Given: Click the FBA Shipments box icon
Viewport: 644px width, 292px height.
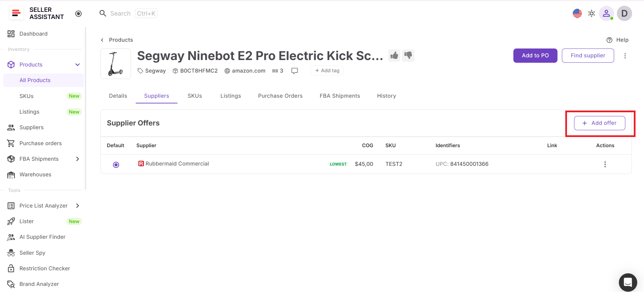Looking at the screenshot, I should click(11, 159).
